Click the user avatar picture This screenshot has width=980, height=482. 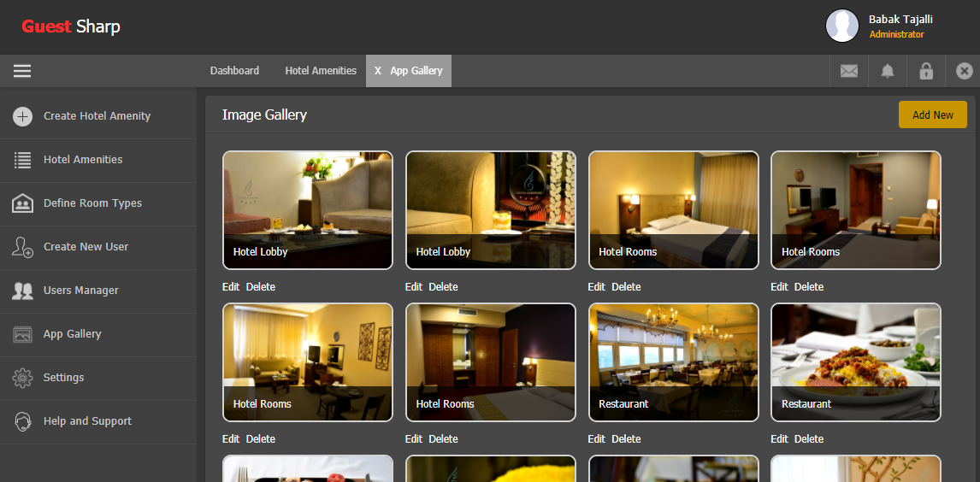point(842,26)
